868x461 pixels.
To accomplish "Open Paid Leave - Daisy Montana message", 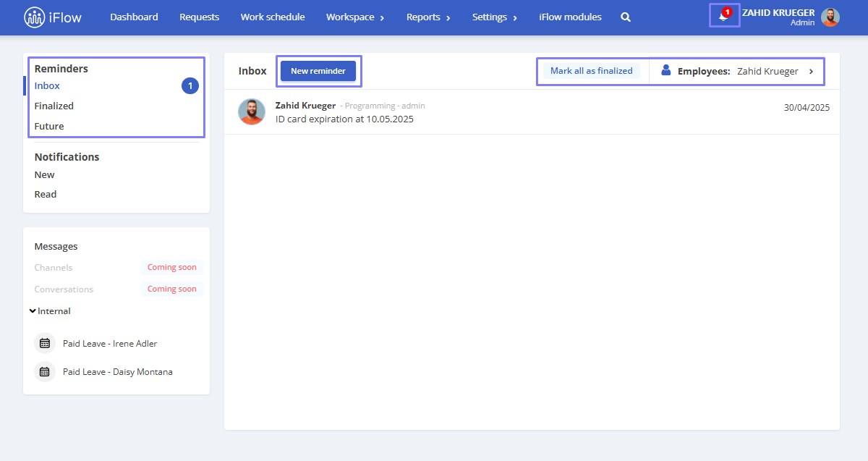I will point(118,372).
